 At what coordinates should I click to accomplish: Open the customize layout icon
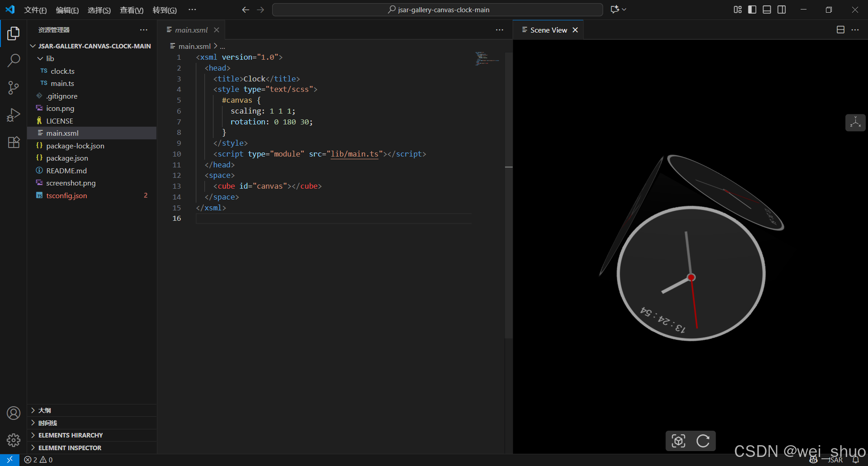point(738,10)
